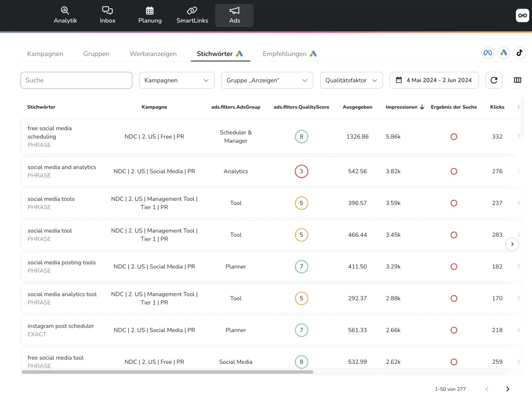532x410 pixels.
Task: Click the horizontal table scrollbar
Action: tap(167, 372)
